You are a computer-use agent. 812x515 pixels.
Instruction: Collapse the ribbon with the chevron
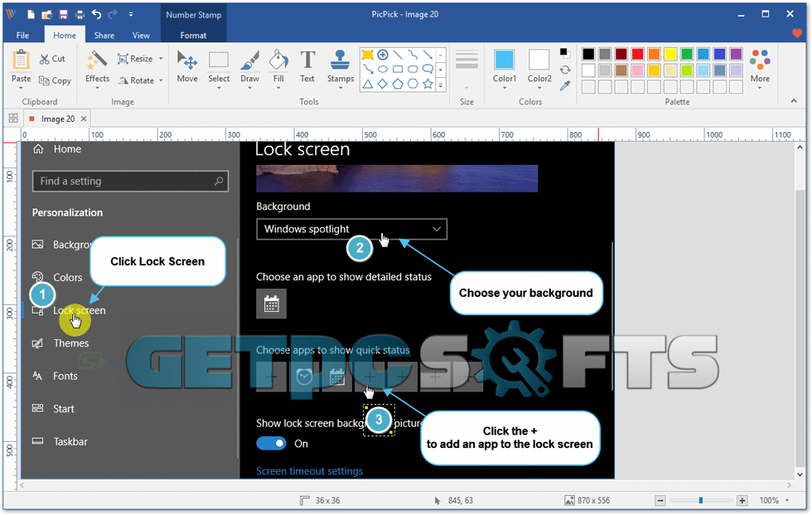[x=794, y=101]
